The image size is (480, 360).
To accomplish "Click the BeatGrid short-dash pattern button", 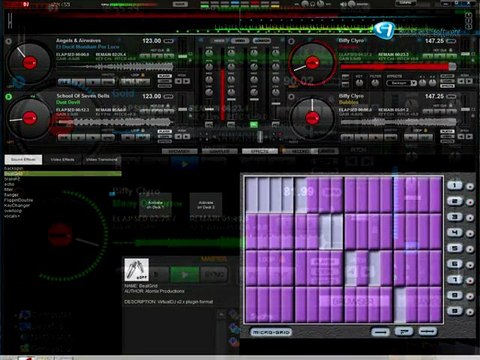I will coord(380,332).
